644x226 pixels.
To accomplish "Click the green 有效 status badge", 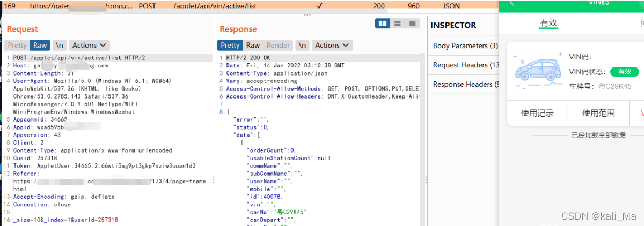I will tap(625, 71).
